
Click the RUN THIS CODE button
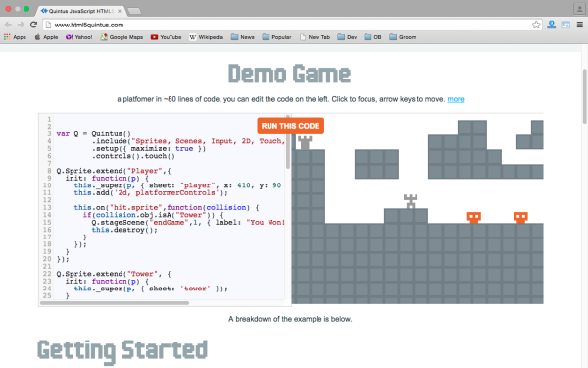click(x=291, y=126)
